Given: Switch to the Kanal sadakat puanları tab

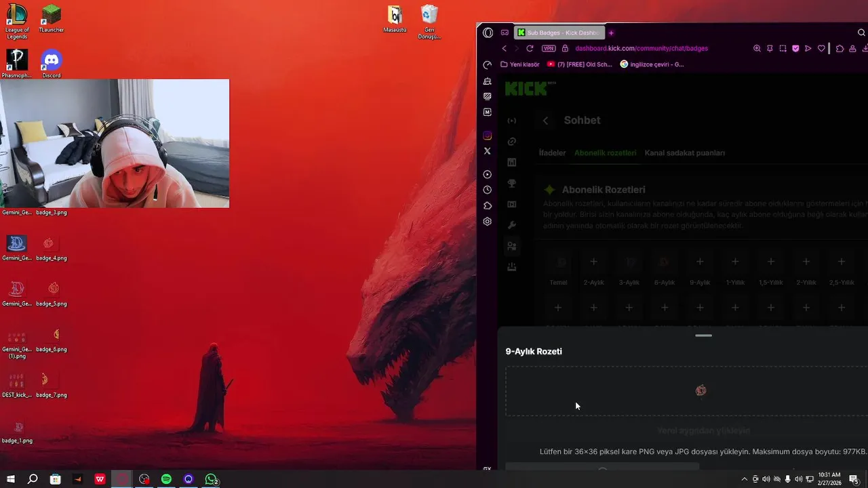Looking at the screenshot, I should point(684,153).
